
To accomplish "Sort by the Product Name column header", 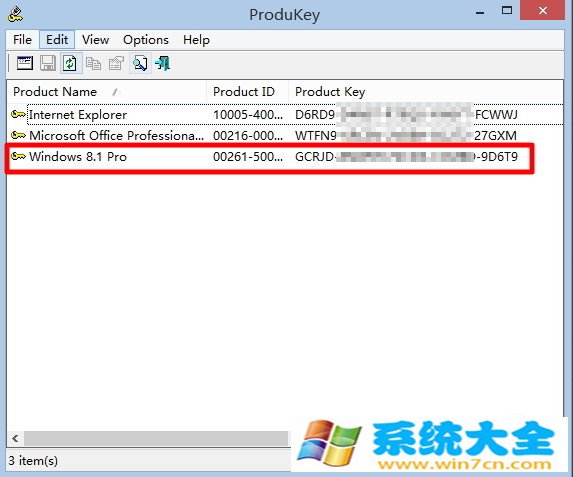I will pos(107,91).
